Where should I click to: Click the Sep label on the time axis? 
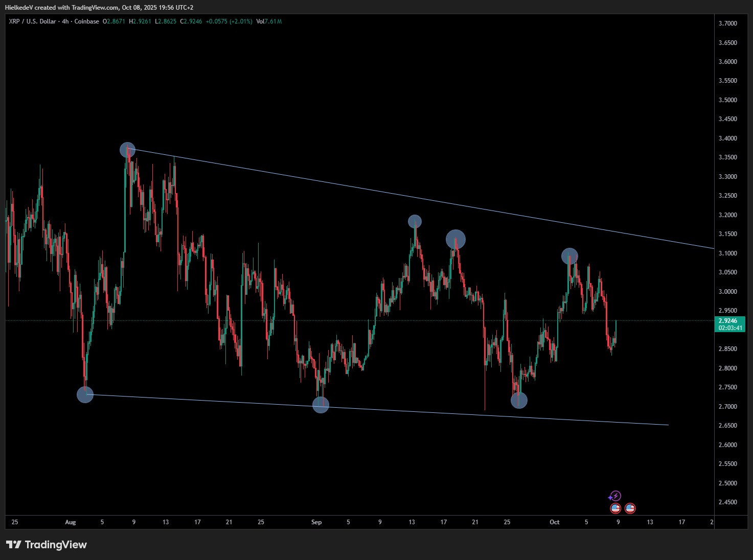pyautogui.click(x=316, y=522)
